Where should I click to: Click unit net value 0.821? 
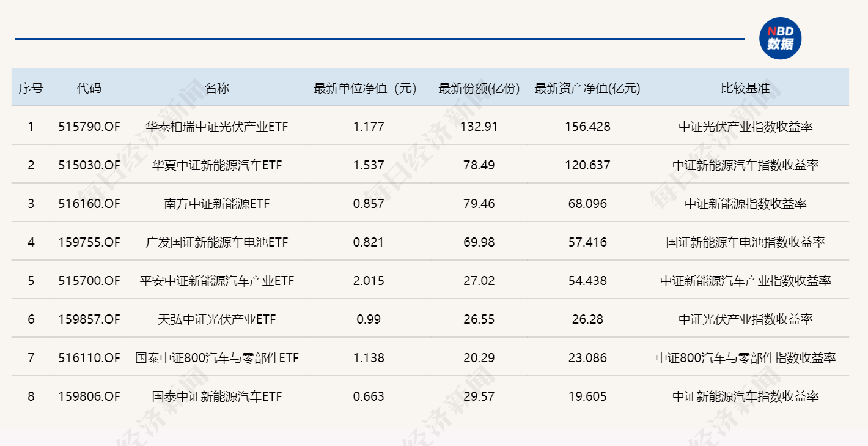coord(369,242)
